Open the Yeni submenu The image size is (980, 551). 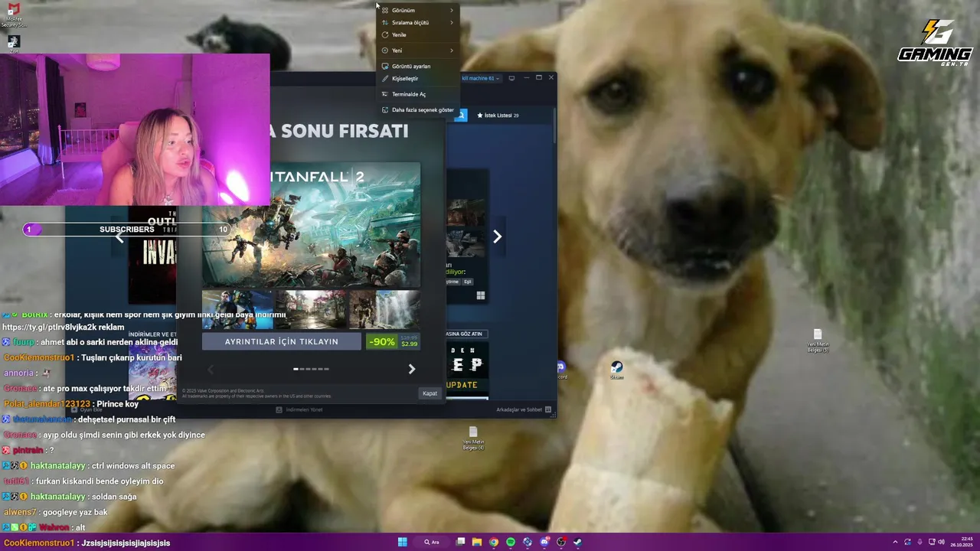click(418, 51)
